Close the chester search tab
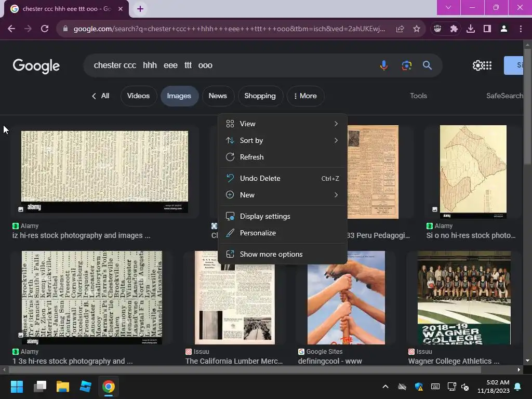Viewport: 532px width, 399px height. point(121,9)
